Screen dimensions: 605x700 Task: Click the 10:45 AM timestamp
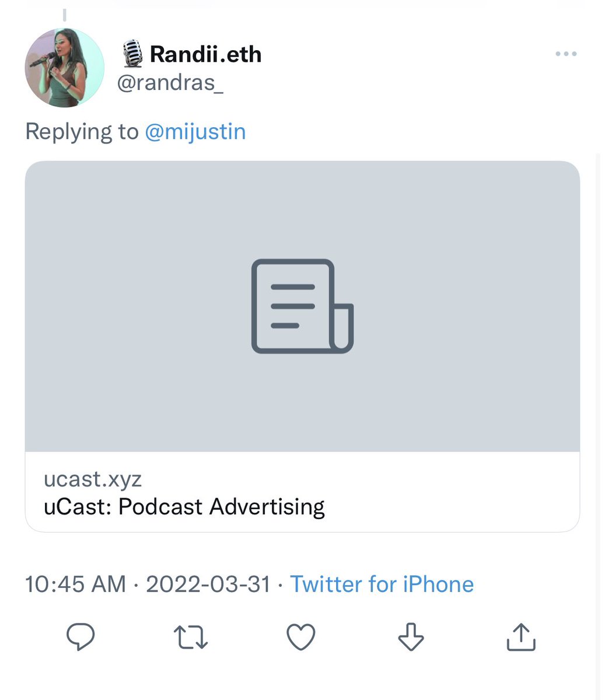(75, 584)
